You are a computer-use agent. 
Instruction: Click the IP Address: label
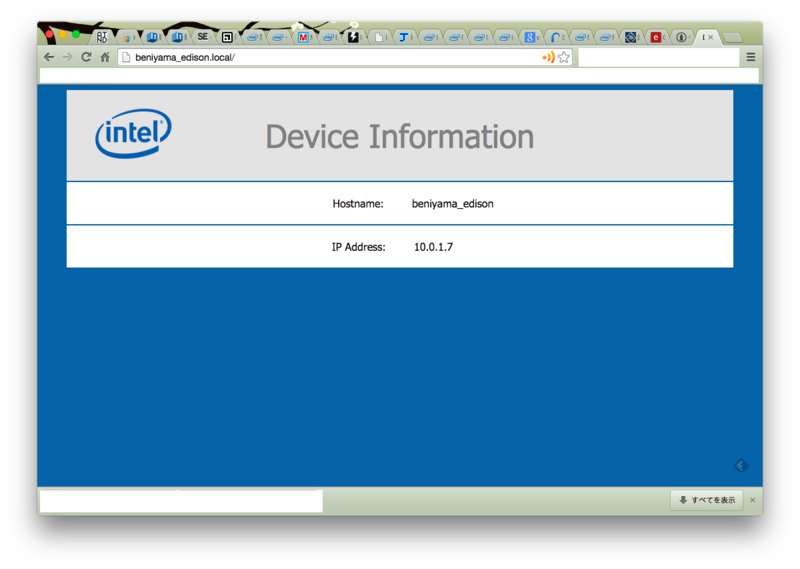coord(359,247)
